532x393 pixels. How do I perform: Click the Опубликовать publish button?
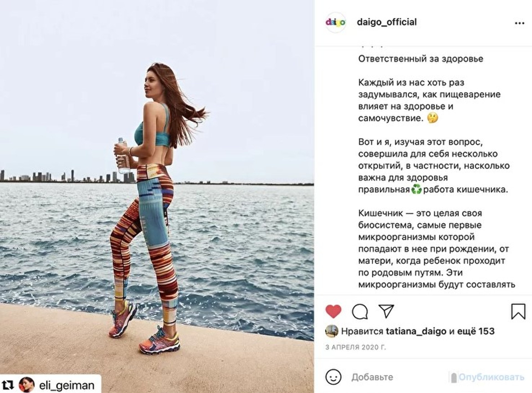[491, 377]
